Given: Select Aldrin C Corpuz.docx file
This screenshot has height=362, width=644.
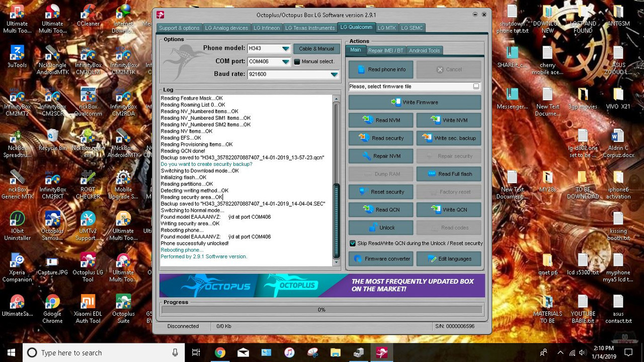Looking at the screenshot, I should [x=618, y=143].
